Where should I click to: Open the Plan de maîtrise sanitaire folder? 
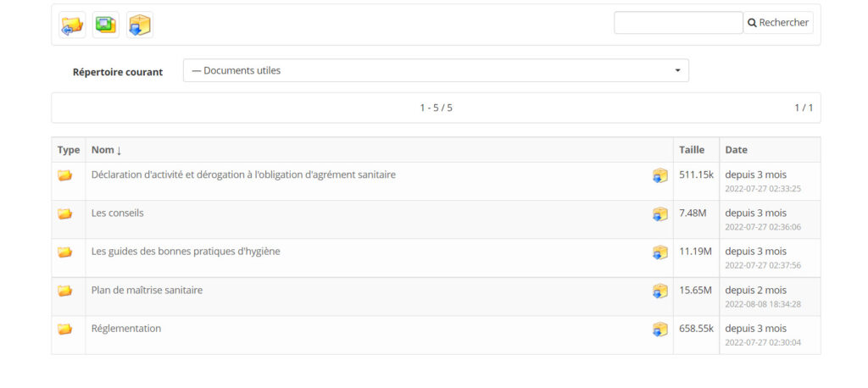pyautogui.click(x=147, y=290)
